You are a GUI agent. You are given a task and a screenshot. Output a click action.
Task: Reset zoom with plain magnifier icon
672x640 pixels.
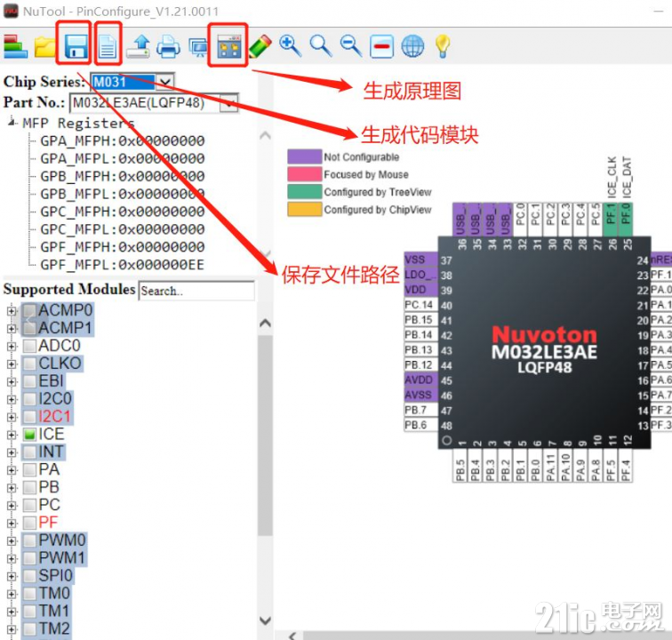(x=321, y=45)
